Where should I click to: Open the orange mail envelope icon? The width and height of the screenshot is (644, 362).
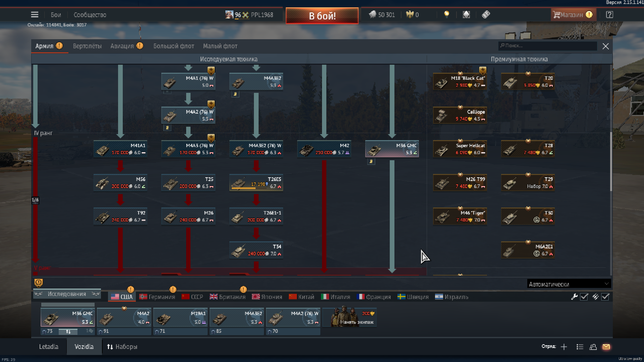click(x=606, y=347)
